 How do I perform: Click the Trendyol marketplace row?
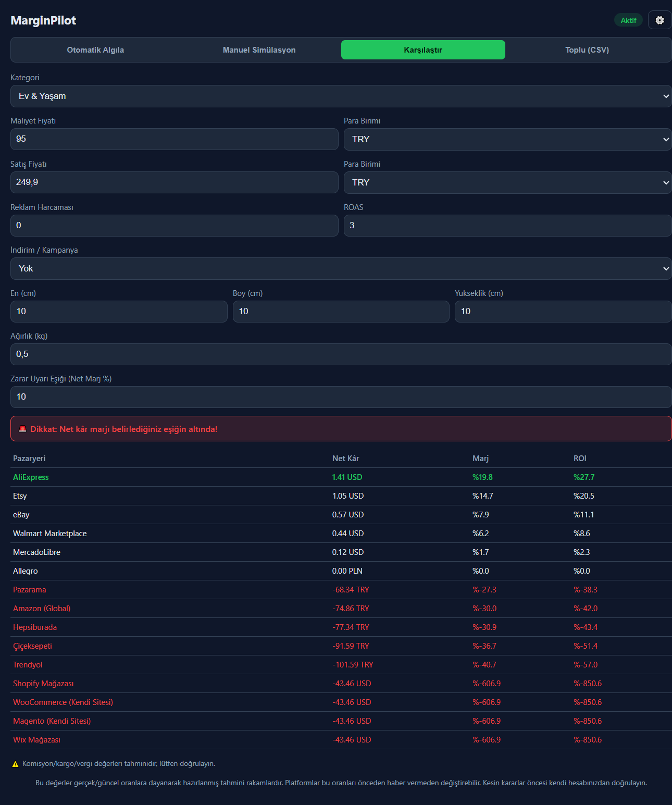341,665
